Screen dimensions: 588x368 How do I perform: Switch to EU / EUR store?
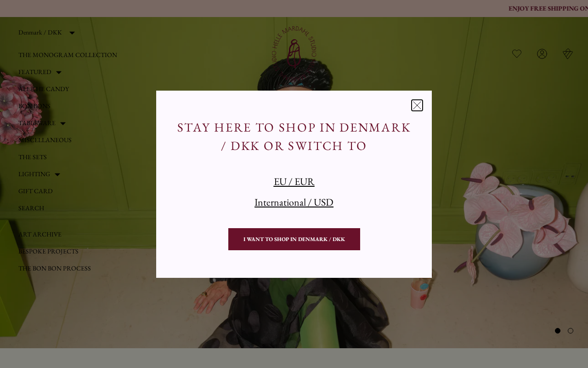(x=294, y=182)
